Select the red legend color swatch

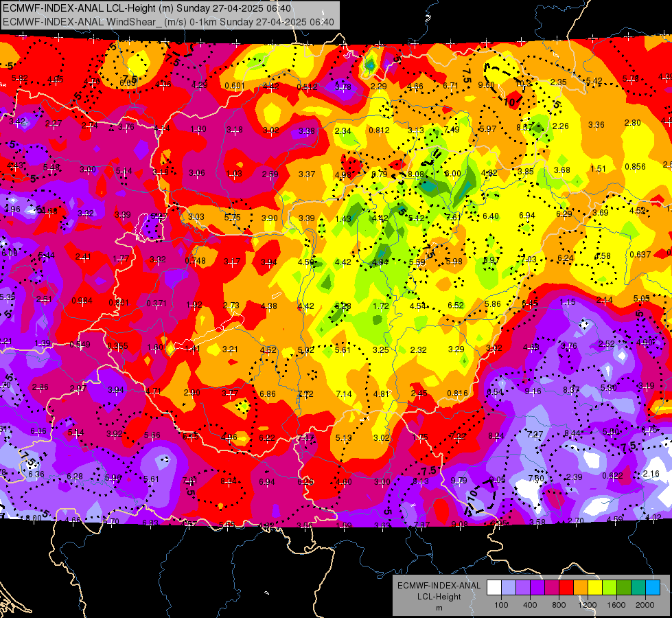pyautogui.click(x=566, y=588)
